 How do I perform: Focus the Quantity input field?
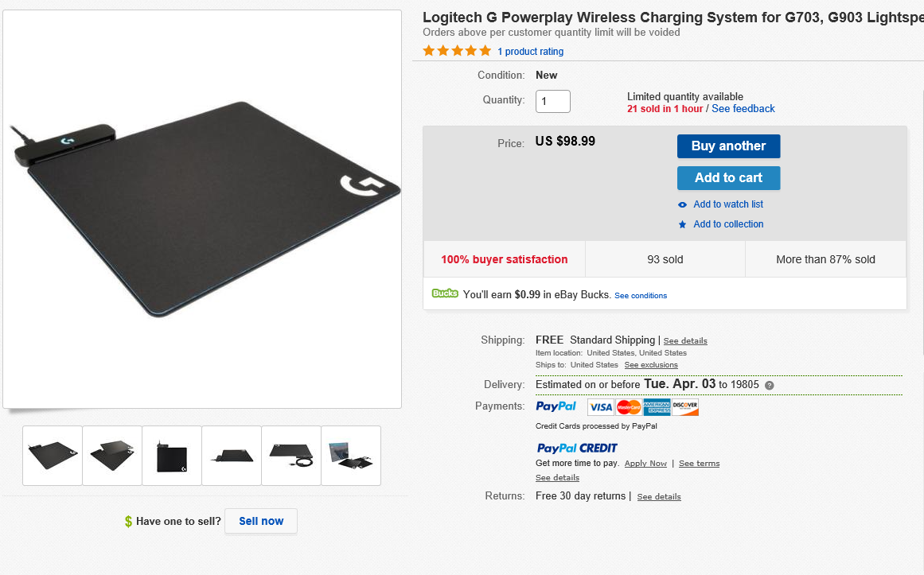(x=552, y=102)
